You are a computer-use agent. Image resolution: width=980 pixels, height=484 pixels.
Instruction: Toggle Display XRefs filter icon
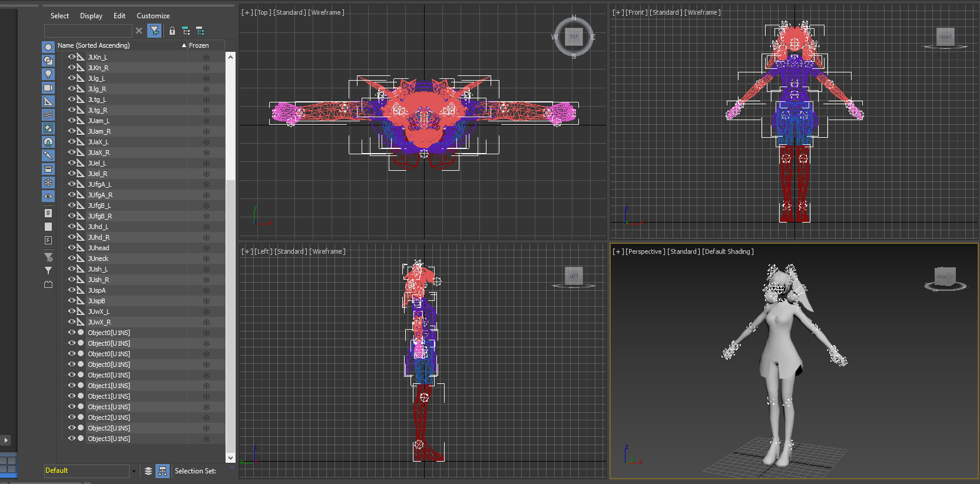[48, 142]
